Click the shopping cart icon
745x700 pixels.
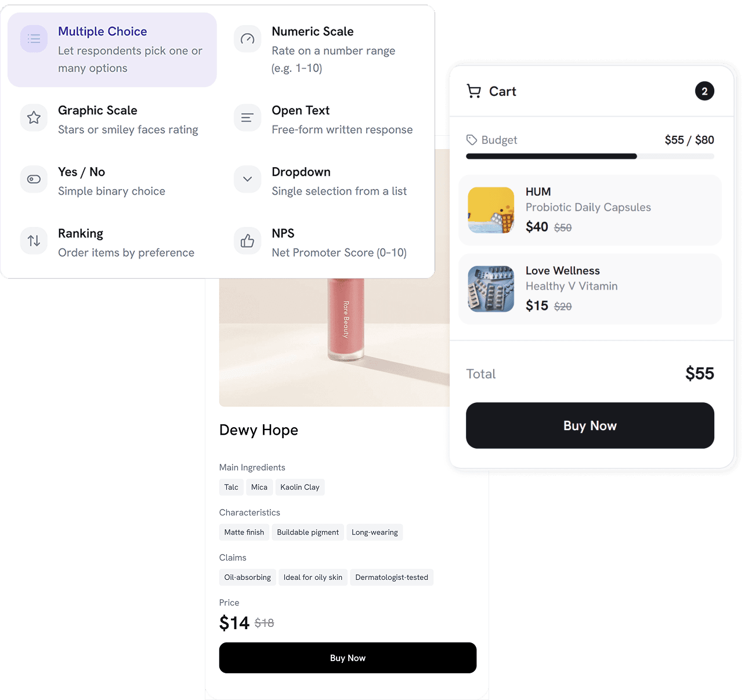[474, 91]
